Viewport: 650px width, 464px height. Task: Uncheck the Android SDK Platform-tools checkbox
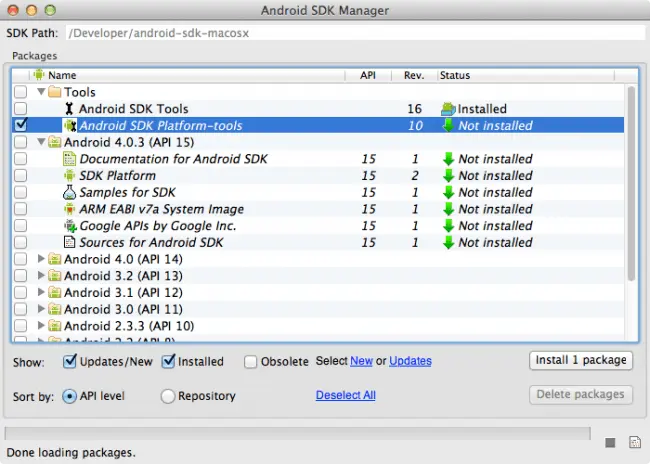21,126
